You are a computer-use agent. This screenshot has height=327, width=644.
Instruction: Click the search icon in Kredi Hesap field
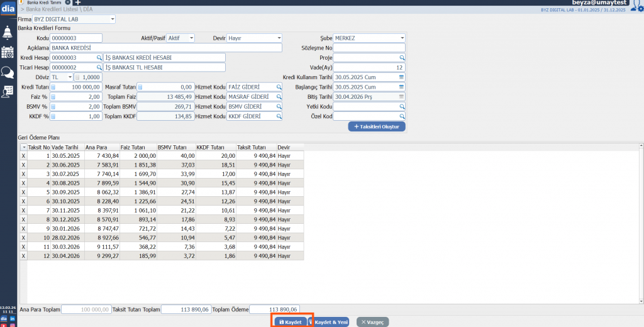(99, 58)
